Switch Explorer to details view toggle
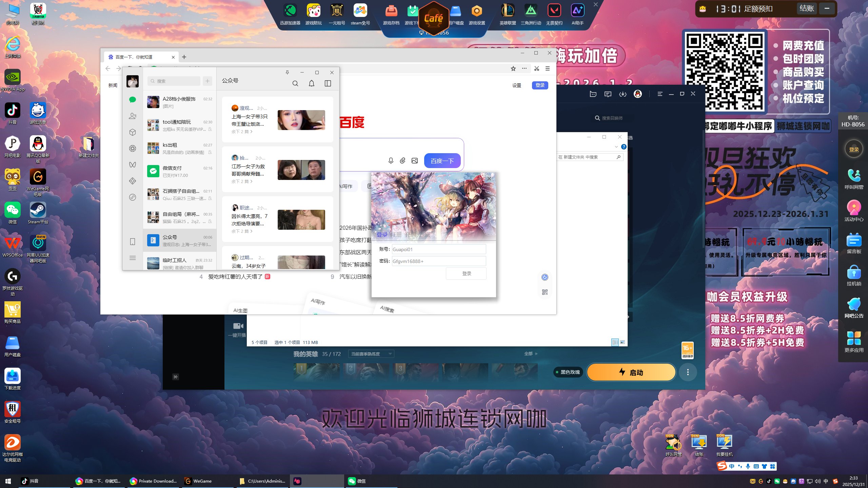The image size is (868, 488). click(x=615, y=342)
